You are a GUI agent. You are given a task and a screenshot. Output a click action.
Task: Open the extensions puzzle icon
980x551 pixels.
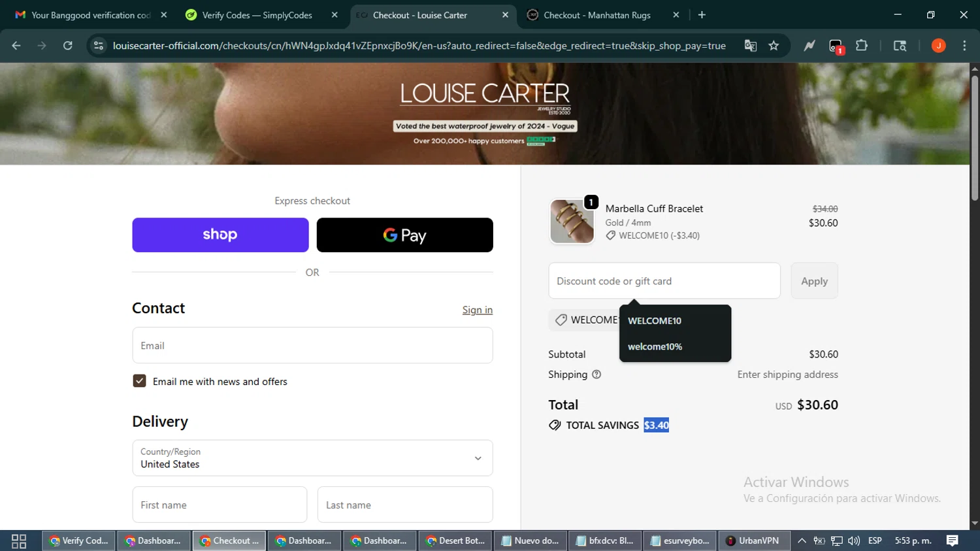pos(862,46)
